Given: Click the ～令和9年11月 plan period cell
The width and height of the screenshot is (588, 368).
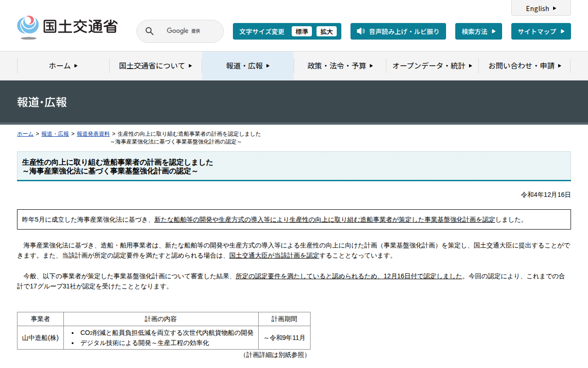Looking at the screenshot, I should click(x=284, y=338).
